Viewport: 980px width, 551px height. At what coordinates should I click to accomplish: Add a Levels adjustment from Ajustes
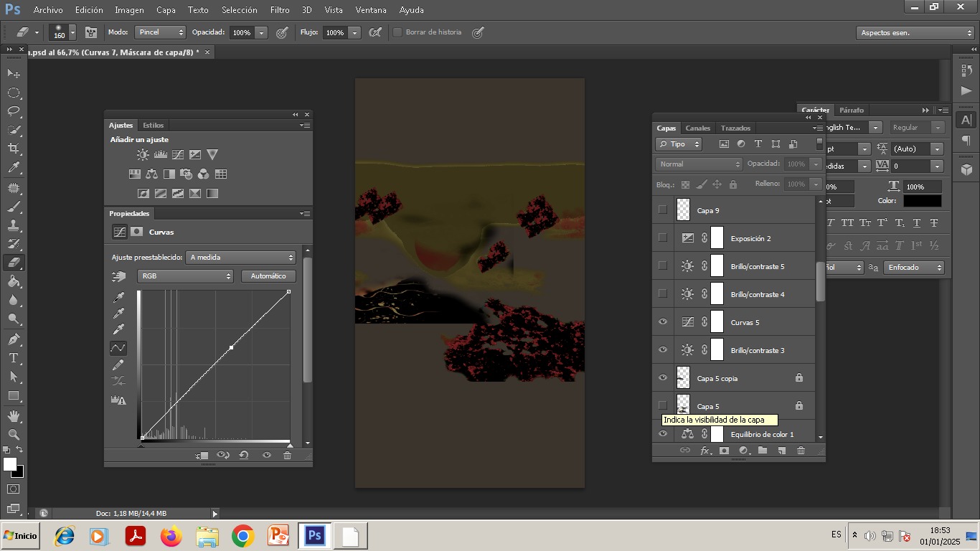pos(161,155)
